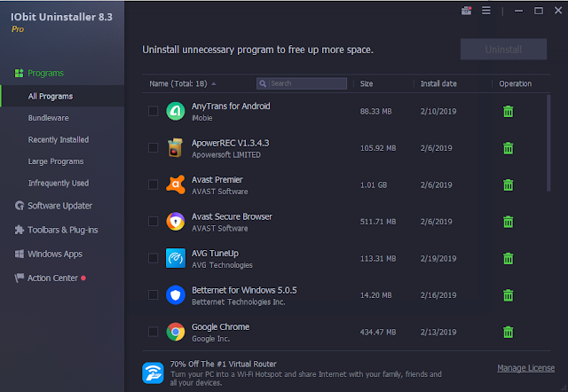Open the Large Programs section
This screenshot has width=568, height=392.
point(56,161)
